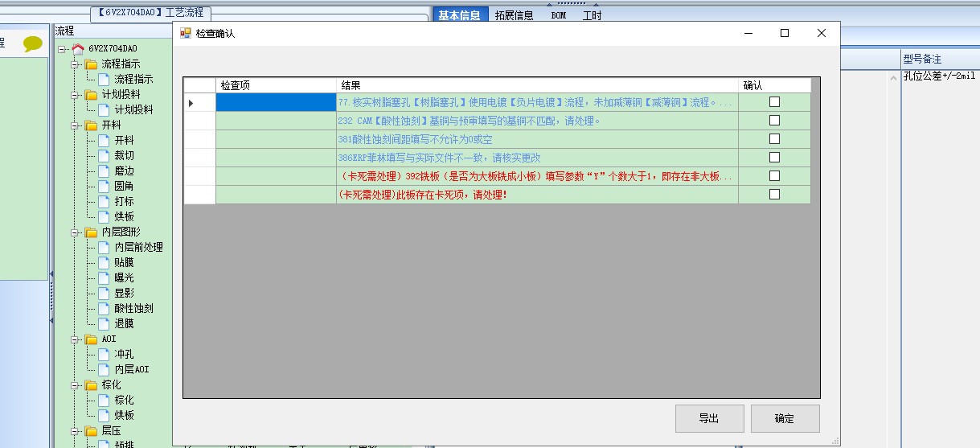
Task: Click the document icon beside 退膜
Action: click(x=104, y=324)
